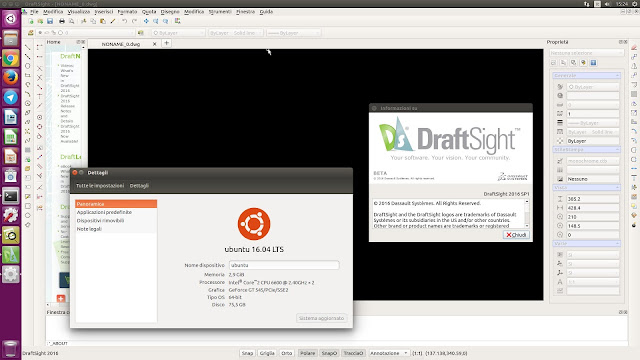Select Applicazioni predefinite in Dettagli sidebar

(x=104, y=212)
